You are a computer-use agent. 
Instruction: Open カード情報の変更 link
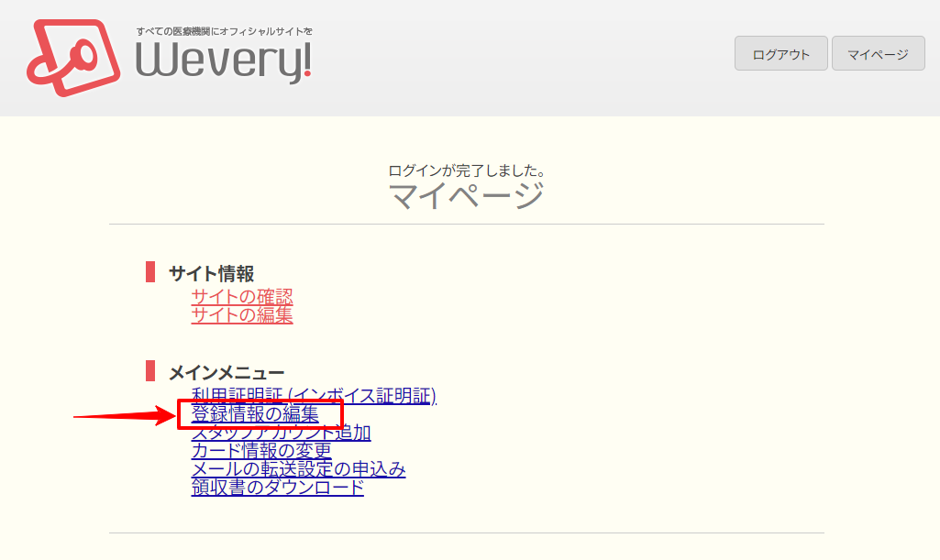(261, 450)
